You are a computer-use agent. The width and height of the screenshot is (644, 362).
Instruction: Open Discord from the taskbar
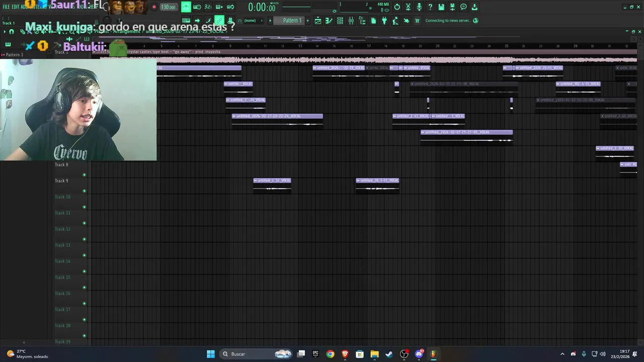click(419, 354)
